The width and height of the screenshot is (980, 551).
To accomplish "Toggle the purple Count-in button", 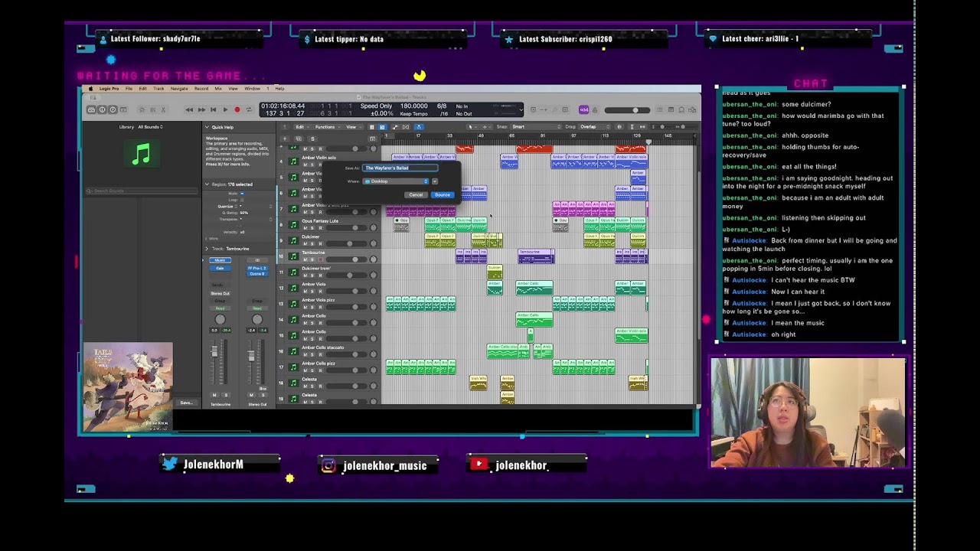I will click(583, 109).
